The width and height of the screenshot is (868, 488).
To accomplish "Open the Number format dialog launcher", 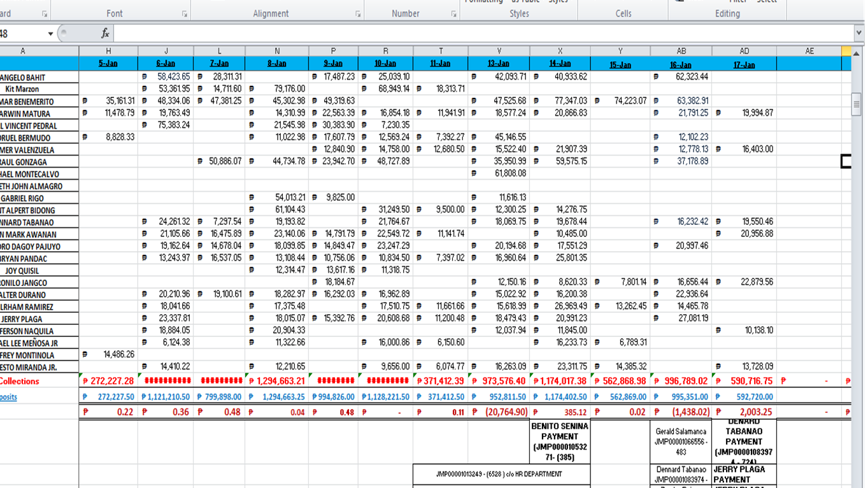I will [453, 13].
